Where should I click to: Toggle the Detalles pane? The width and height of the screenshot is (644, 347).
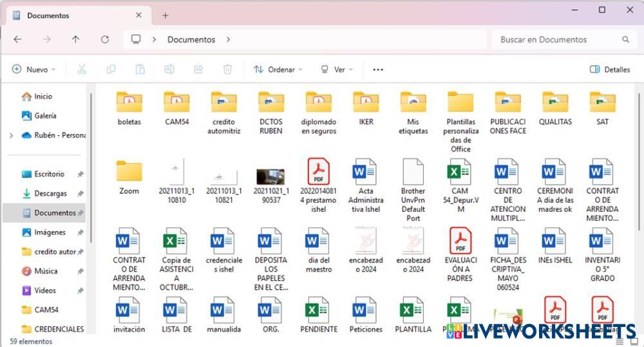[x=609, y=70]
